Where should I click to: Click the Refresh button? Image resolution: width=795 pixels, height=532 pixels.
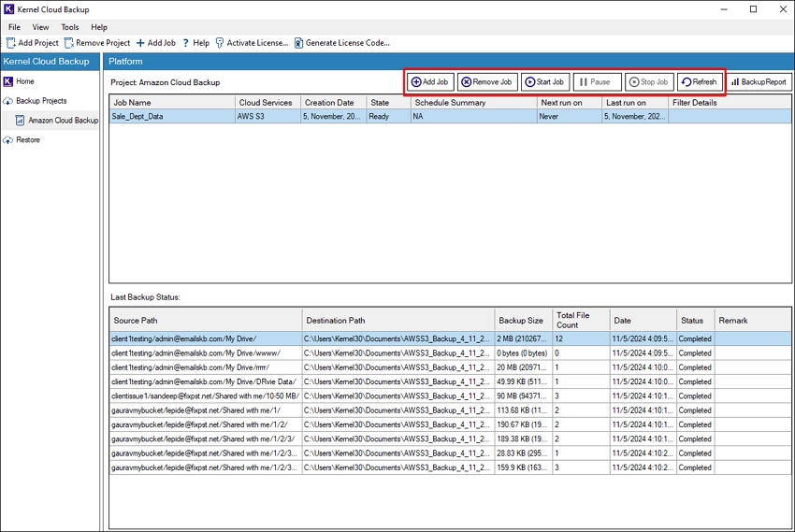pos(700,82)
